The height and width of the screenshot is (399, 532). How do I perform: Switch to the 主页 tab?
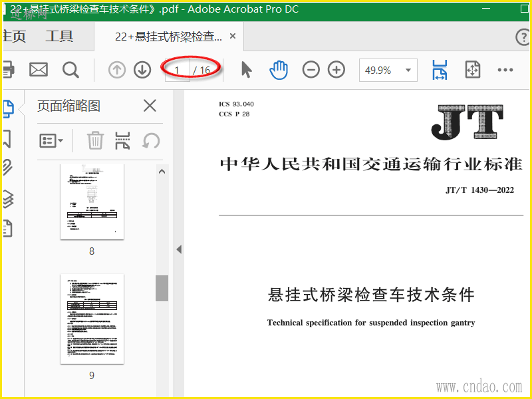tap(14, 37)
